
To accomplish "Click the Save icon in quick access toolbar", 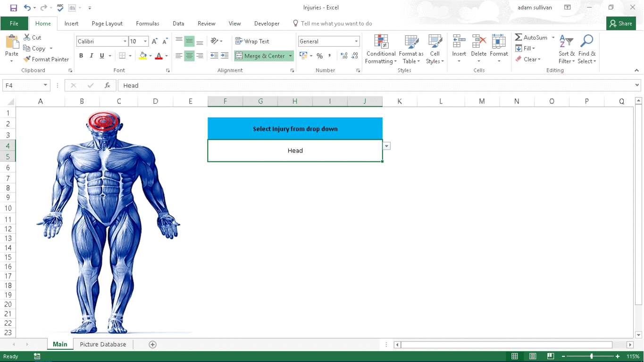I will click(14, 8).
